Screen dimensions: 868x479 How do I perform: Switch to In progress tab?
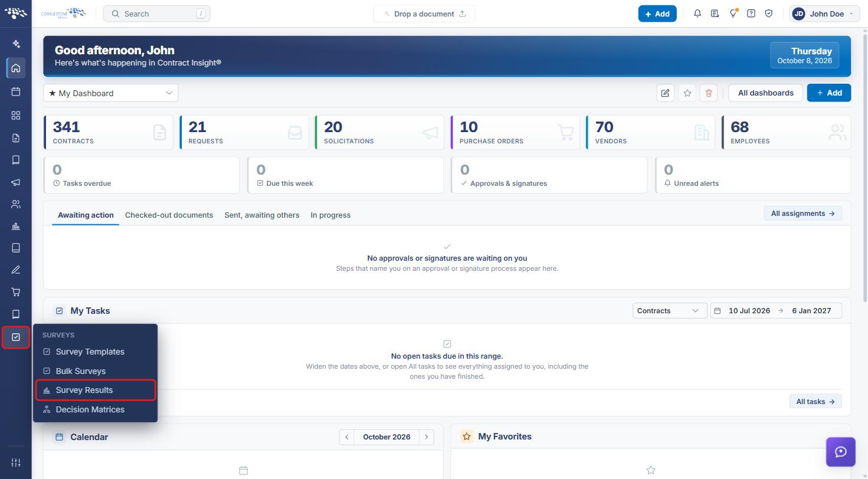coord(330,215)
